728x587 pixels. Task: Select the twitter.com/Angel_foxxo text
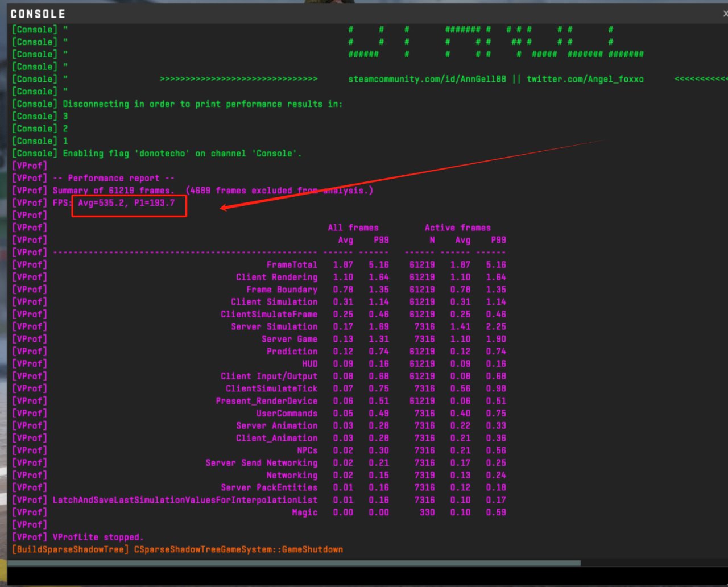585,79
